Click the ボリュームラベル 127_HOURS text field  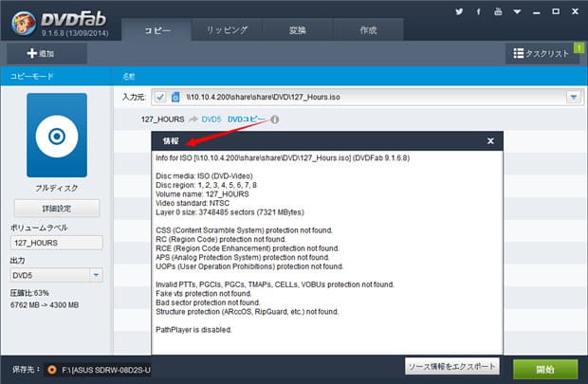[56, 243]
